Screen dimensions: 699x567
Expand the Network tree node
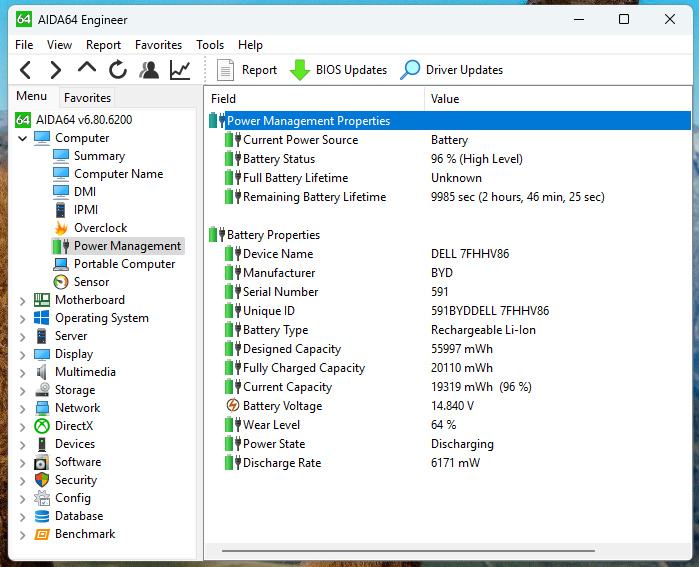click(x=22, y=409)
